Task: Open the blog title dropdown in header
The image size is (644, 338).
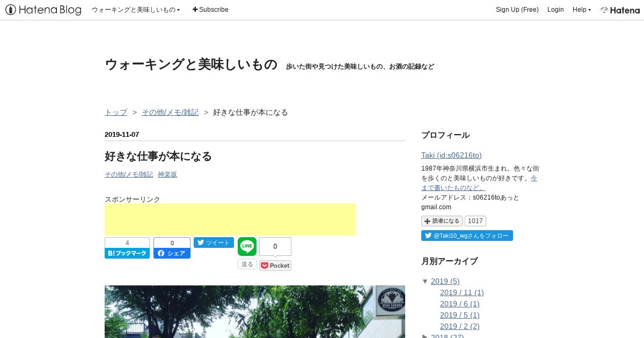Action: [136, 10]
